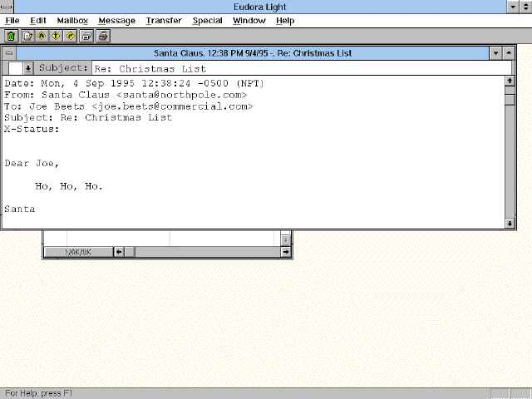Viewport: 532px width, 399px height.
Task: Minimize the Eudora Light application window
Action: pyautogui.click(x=513, y=7)
